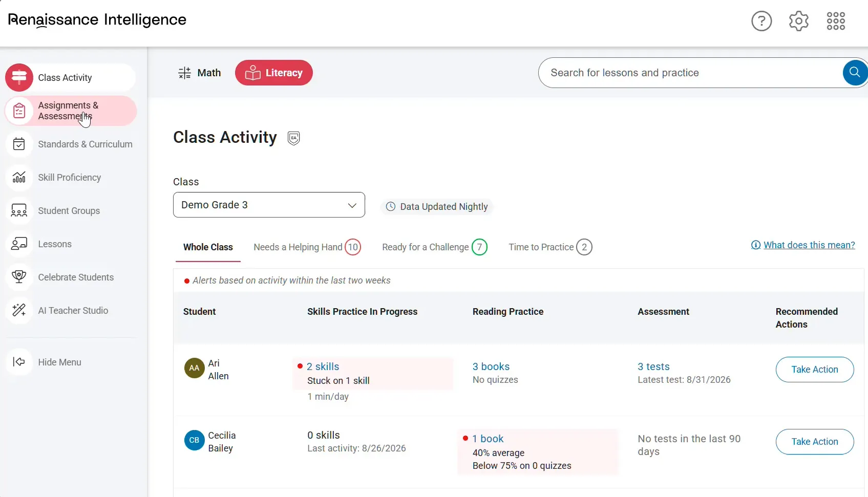
Task: Click the Celebrate Students trophy icon
Action: [x=19, y=277]
